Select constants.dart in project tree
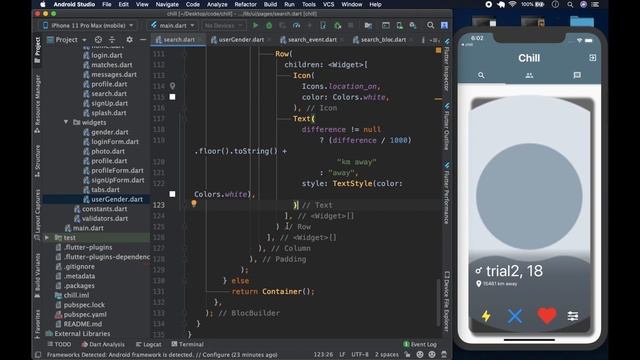This screenshot has height=360, width=640. pyautogui.click(x=104, y=209)
